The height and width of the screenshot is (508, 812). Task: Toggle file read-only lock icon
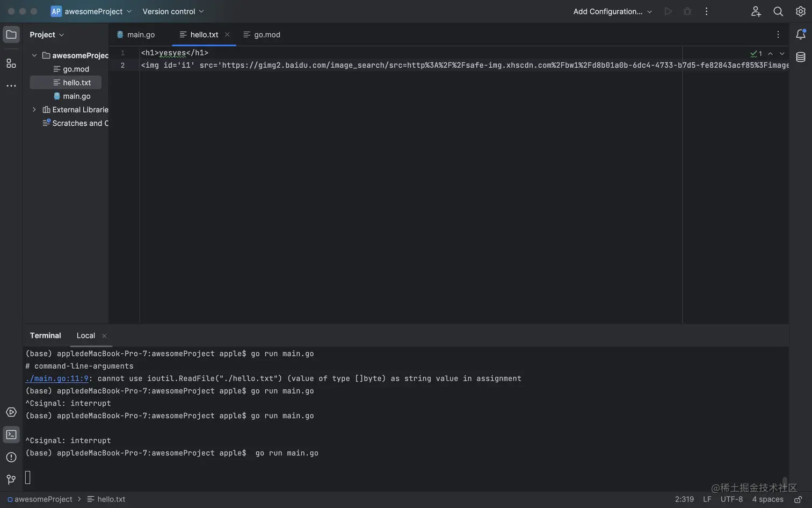point(799,499)
